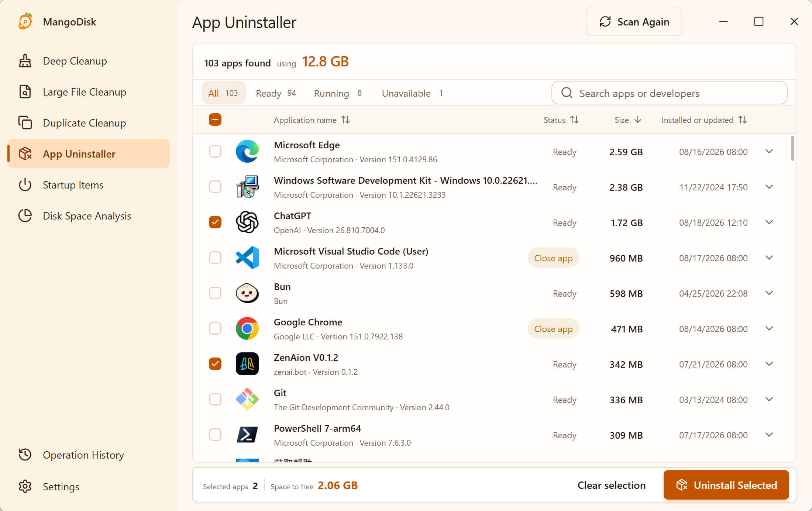Image resolution: width=812 pixels, height=511 pixels.
Task: Expand the PowerShell 7-arm64 row details
Action: click(769, 435)
